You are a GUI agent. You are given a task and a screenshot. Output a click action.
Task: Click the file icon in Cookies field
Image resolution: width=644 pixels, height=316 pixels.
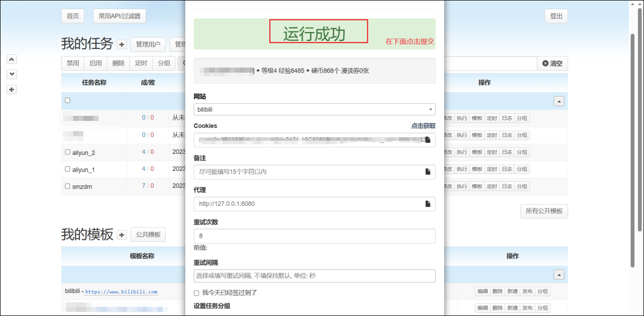(x=428, y=140)
